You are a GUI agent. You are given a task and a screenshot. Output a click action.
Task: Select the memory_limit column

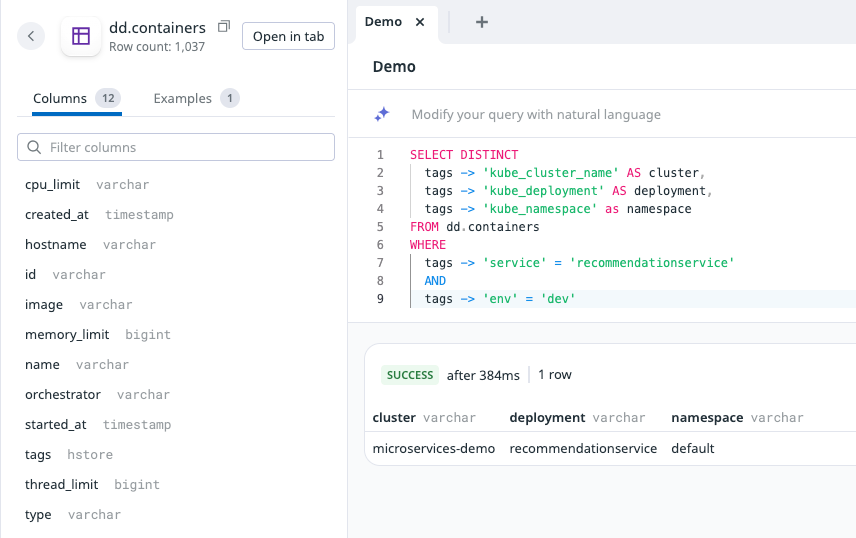[x=67, y=335]
